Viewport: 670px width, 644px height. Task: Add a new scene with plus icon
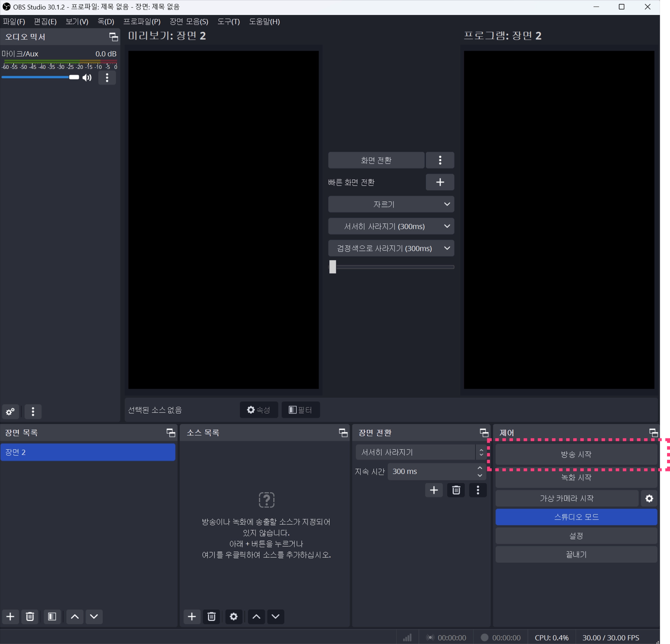point(10,616)
